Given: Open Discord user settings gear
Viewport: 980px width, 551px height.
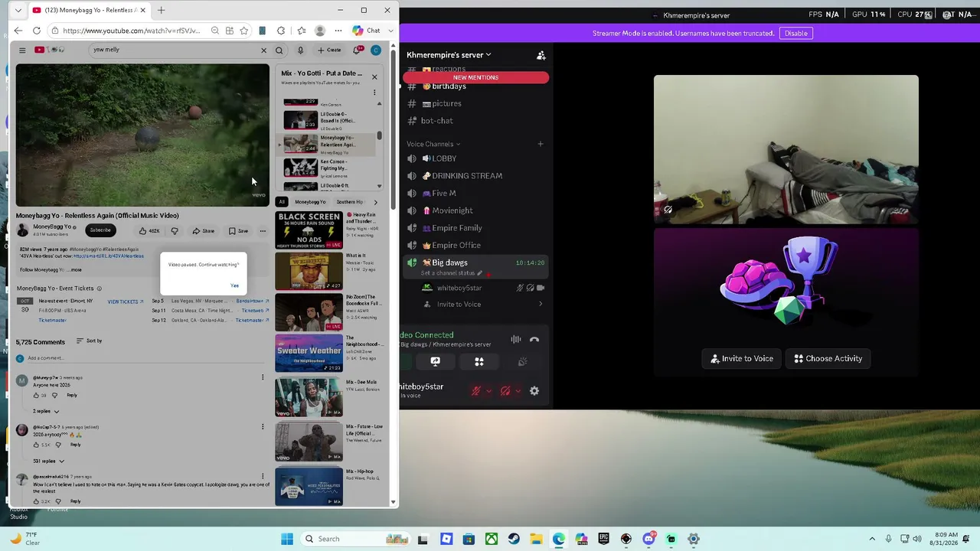Looking at the screenshot, I should (x=534, y=391).
